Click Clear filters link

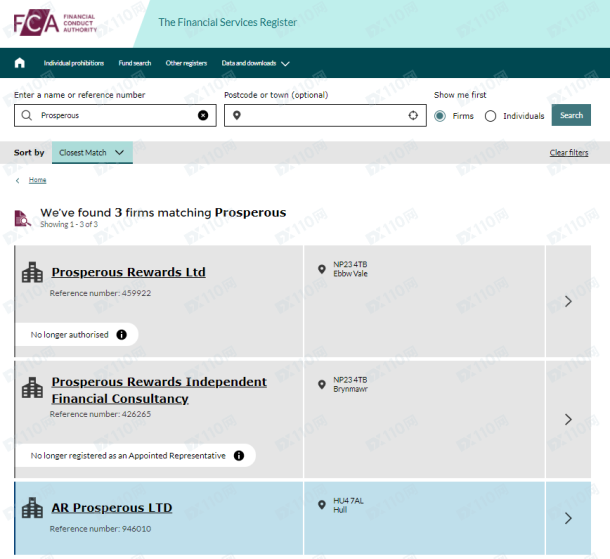pyautogui.click(x=569, y=152)
